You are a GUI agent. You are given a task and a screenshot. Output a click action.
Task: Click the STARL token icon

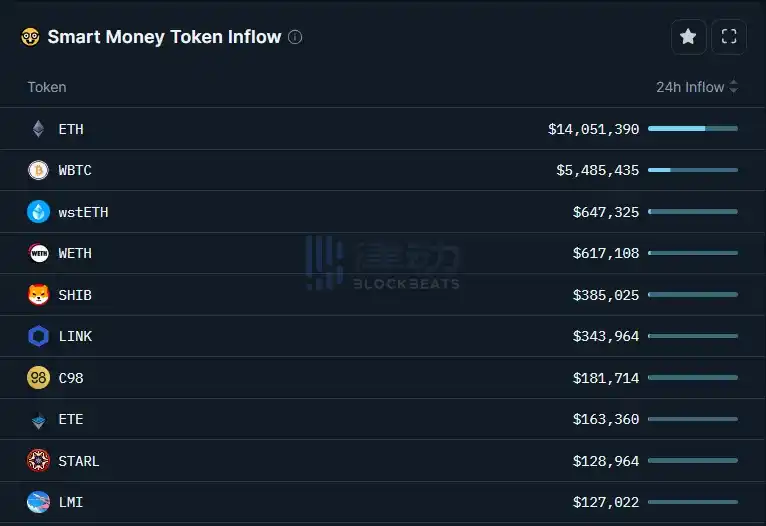pos(38,461)
